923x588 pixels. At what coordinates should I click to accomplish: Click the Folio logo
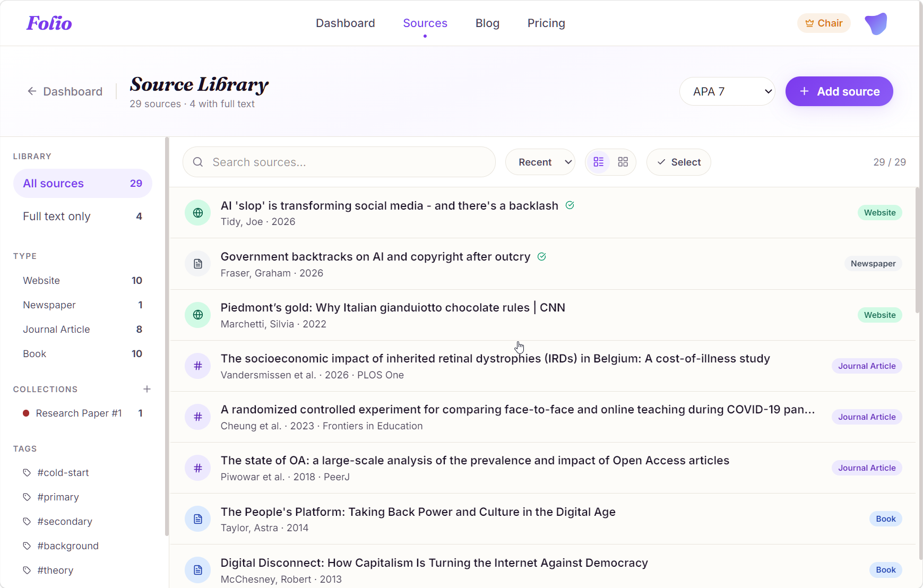(x=49, y=23)
